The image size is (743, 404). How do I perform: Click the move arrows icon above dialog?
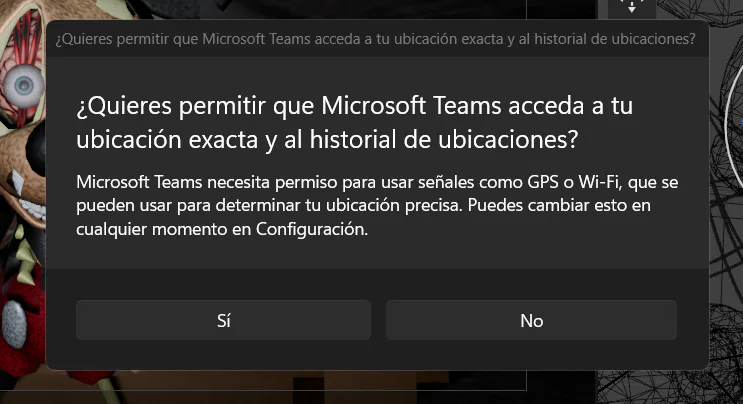point(632,7)
